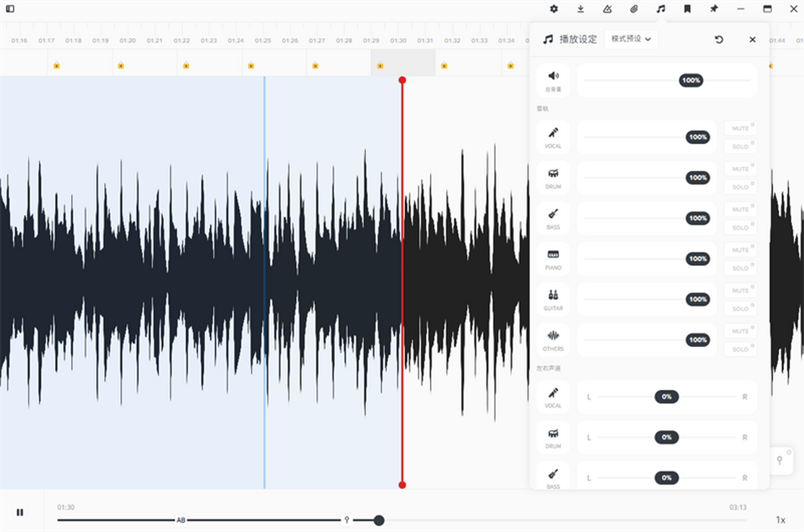
Task: Mute the PIANO track
Action: pyautogui.click(x=740, y=249)
